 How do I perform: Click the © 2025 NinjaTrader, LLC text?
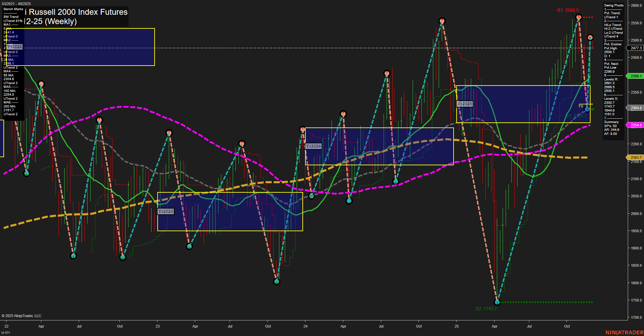[21, 315]
